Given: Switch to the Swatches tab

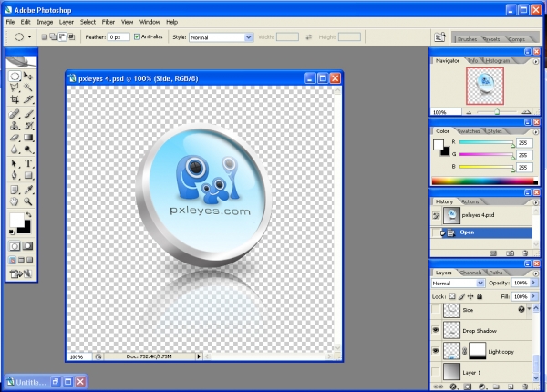Looking at the screenshot, I should [469, 131].
